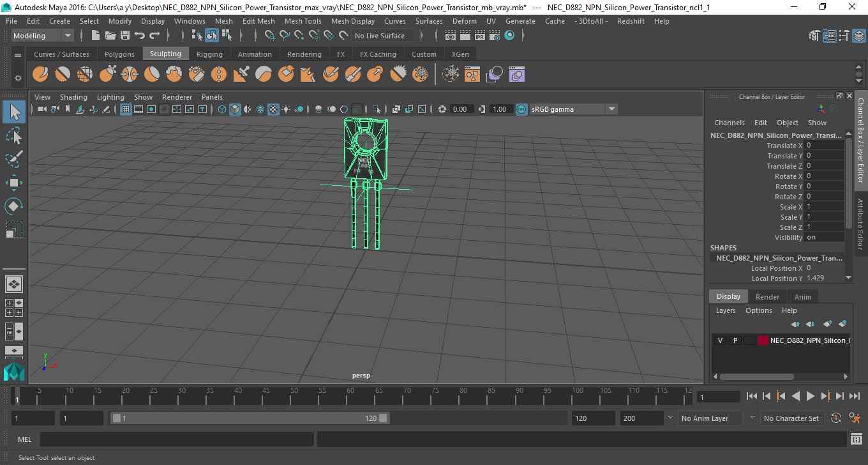Activate the Rotate tool in toolbox

(x=14, y=206)
